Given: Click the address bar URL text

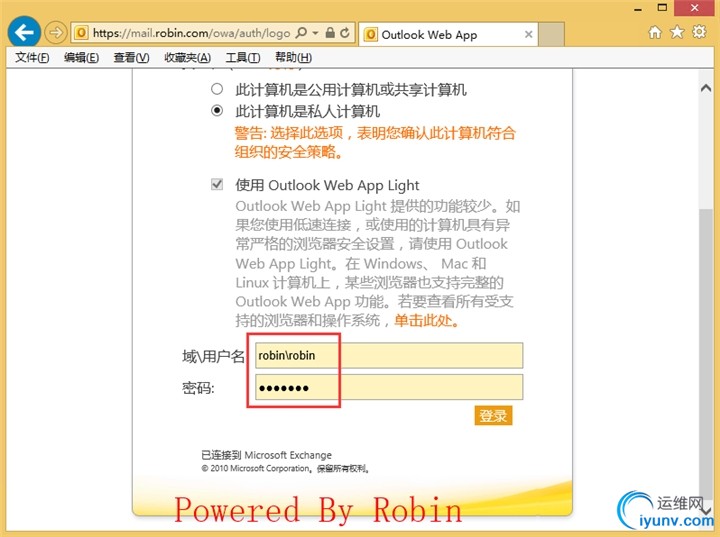Looking at the screenshot, I should pos(191,33).
